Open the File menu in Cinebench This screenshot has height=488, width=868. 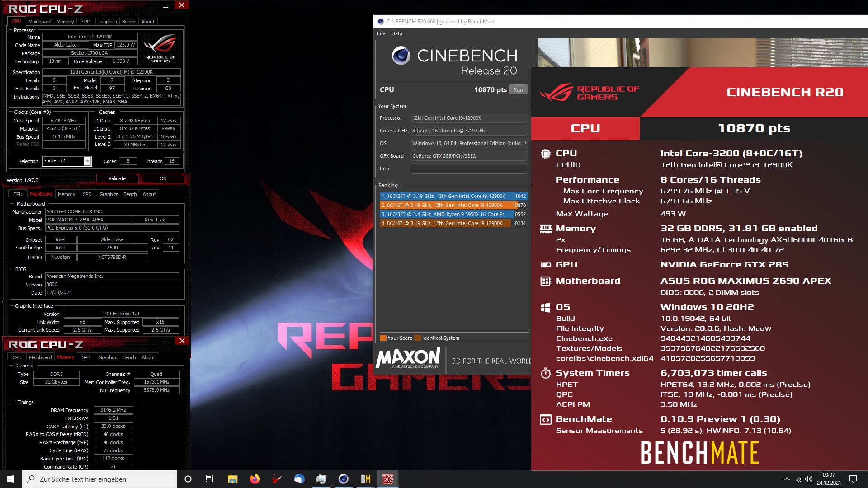pos(381,33)
